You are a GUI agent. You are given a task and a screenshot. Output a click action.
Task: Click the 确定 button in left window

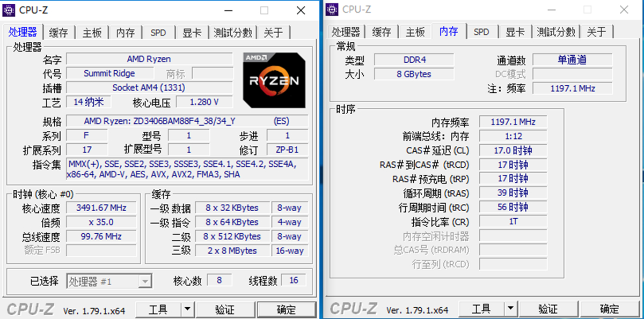pos(287,309)
